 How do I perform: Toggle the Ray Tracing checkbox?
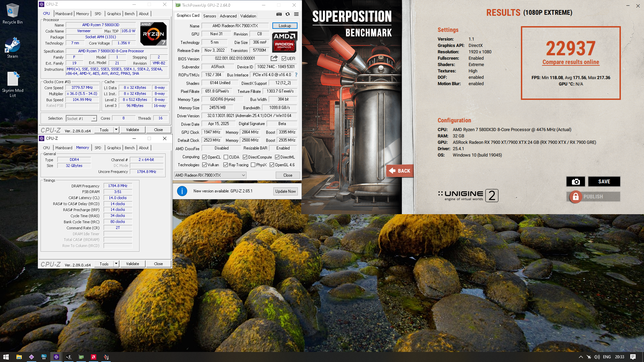pos(225,165)
